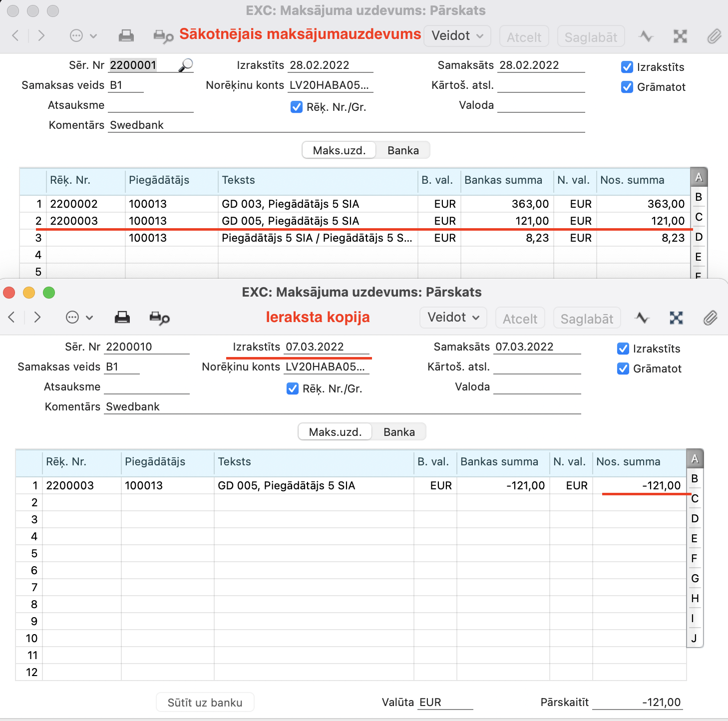
Task: Open the Veidot dropdown in the upper window
Action: click(457, 36)
